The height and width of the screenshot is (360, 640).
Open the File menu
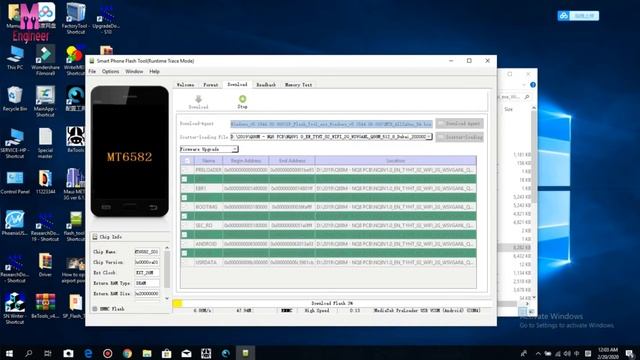click(92, 71)
